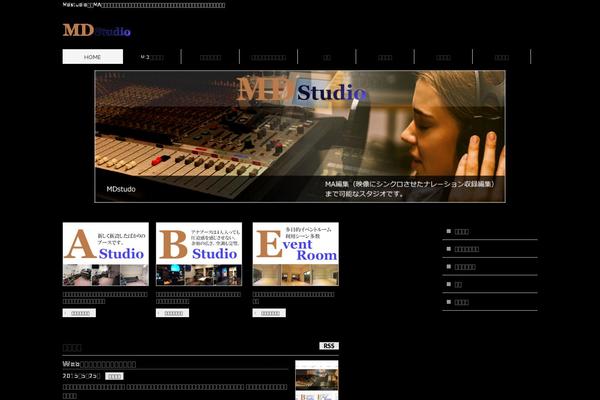This screenshot has width=600, height=400.
Task: Click the details button under B Studio
Action: click(x=172, y=313)
